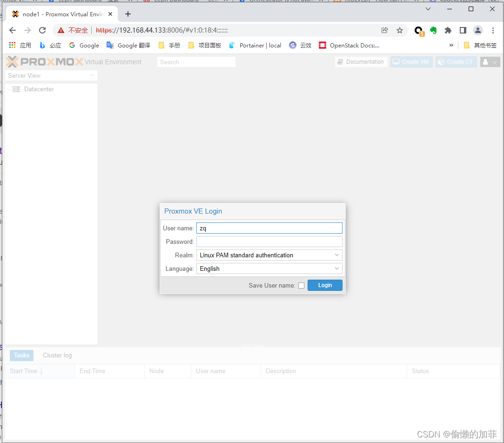504x443 pixels.
Task: Open the Google 翻译 bookmark
Action: tap(128, 45)
